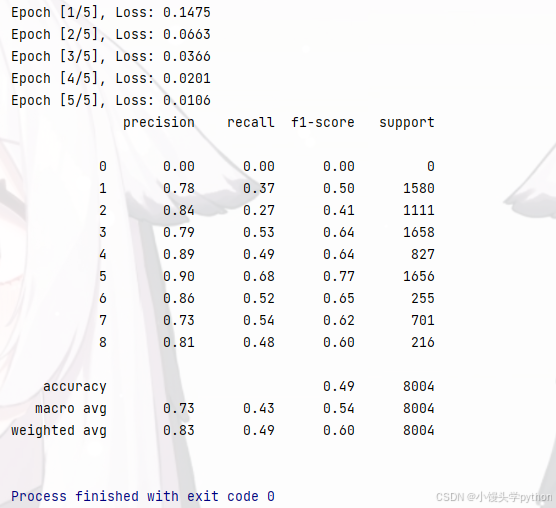
Task: Click the class 0 row label
Action: coord(103,167)
